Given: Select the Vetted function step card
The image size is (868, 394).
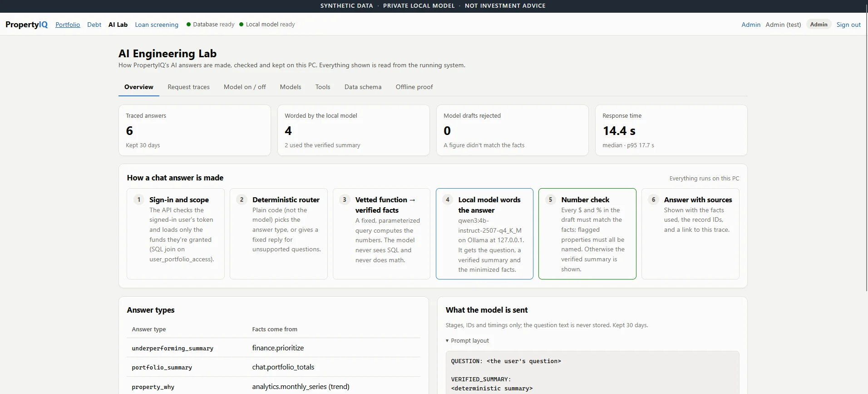Looking at the screenshot, I should (x=381, y=234).
